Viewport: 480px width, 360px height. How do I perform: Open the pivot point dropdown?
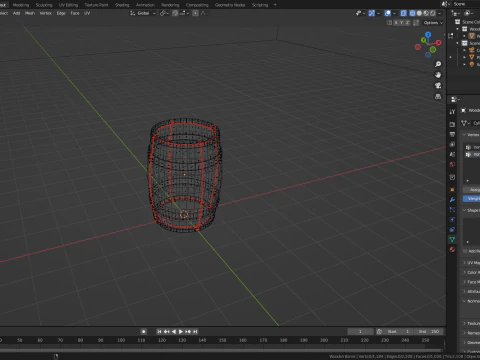[165, 13]
